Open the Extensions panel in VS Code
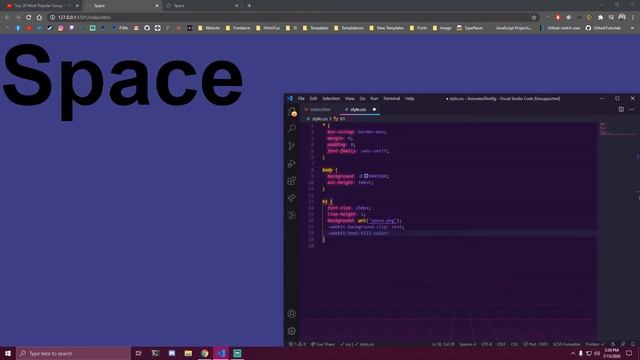 pyautogui.click(x=292, y=181)
